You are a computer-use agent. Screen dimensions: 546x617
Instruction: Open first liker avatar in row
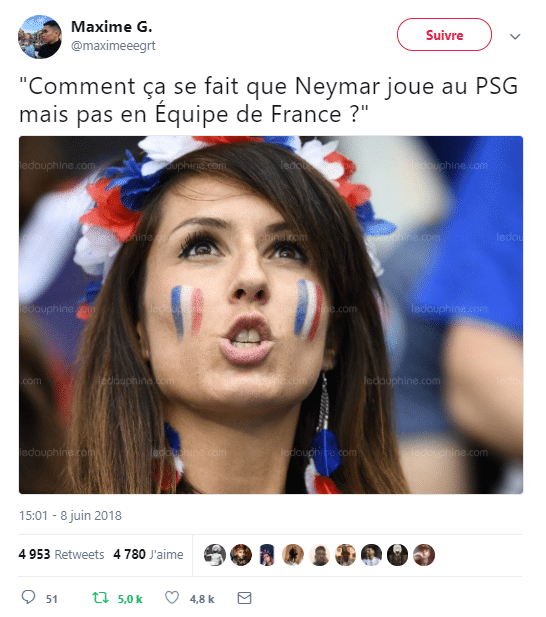pyautogui.click(x=215, y=555)
